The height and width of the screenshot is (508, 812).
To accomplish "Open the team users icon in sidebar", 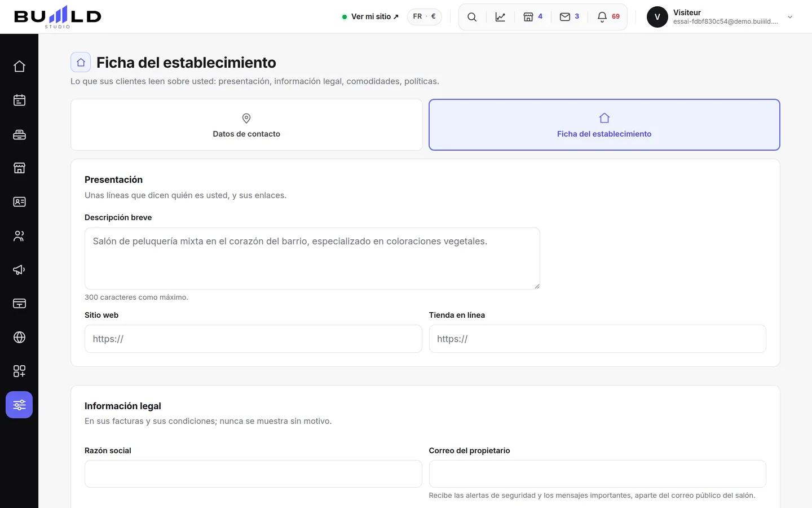I will (x=19, y=235).
